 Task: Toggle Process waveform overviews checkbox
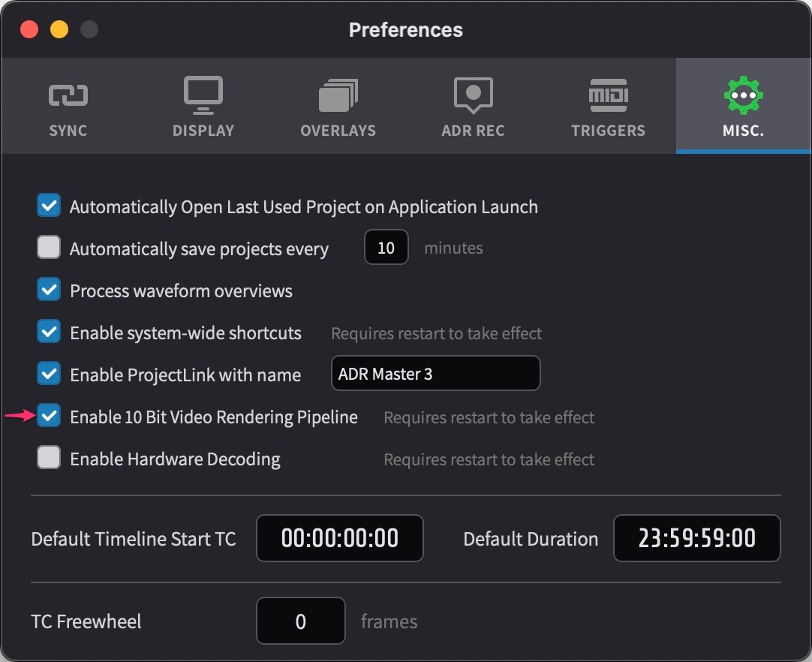[49, 289]
